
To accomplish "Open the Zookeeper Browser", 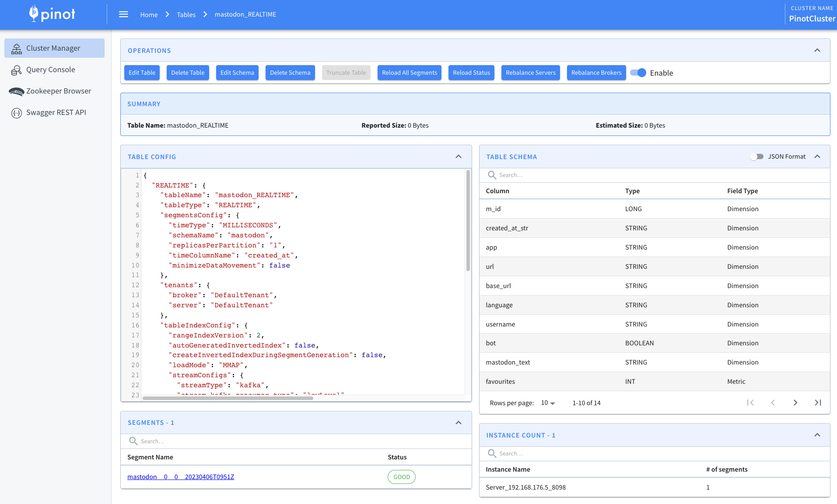I will 59,91.
